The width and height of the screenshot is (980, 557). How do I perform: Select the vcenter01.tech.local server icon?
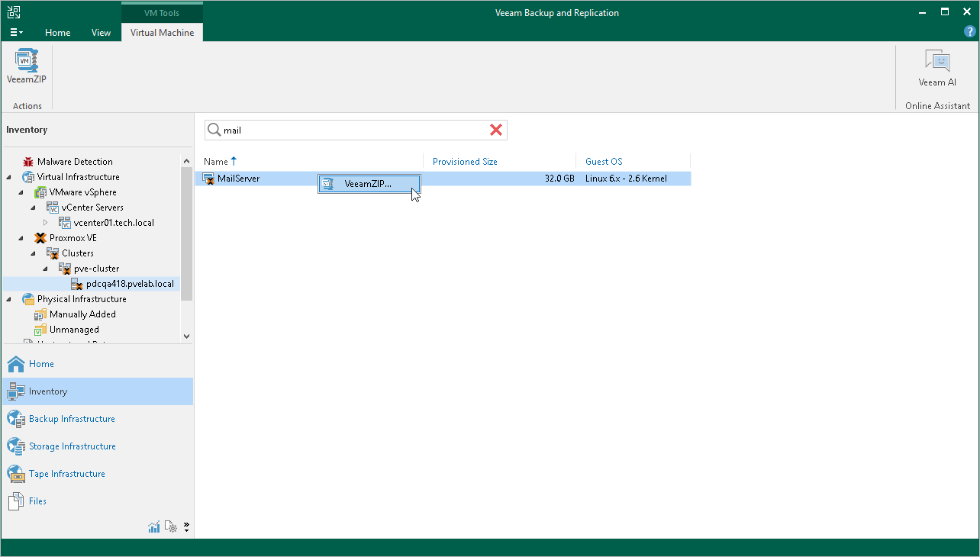[x=66, y=223]
